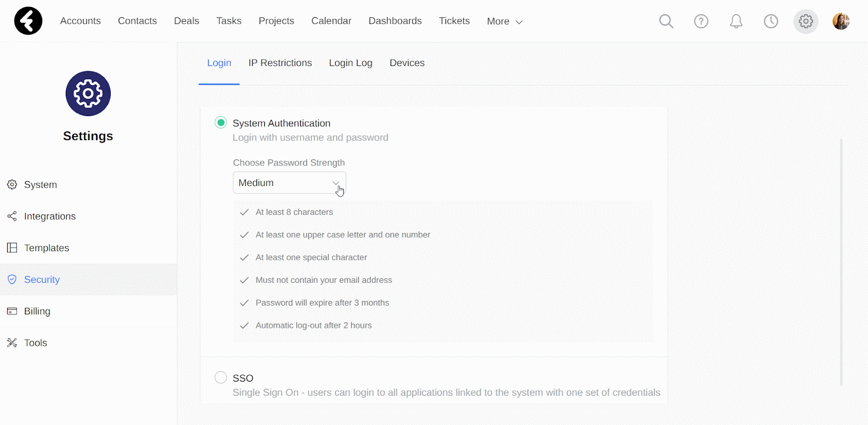Click 'Choose Password Strength' label

(289, 163)
